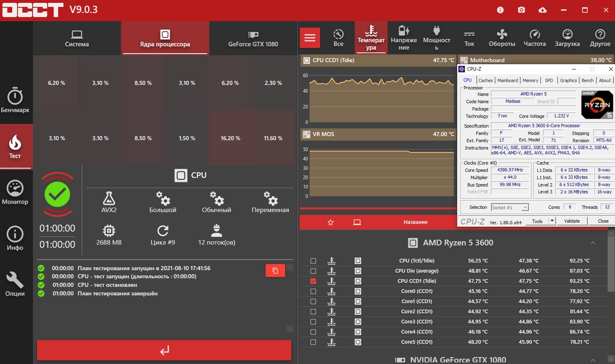Viewport: 615px width, 364px height.
Task: Select the AVX2 instruction set option
Action: [109, 202]
